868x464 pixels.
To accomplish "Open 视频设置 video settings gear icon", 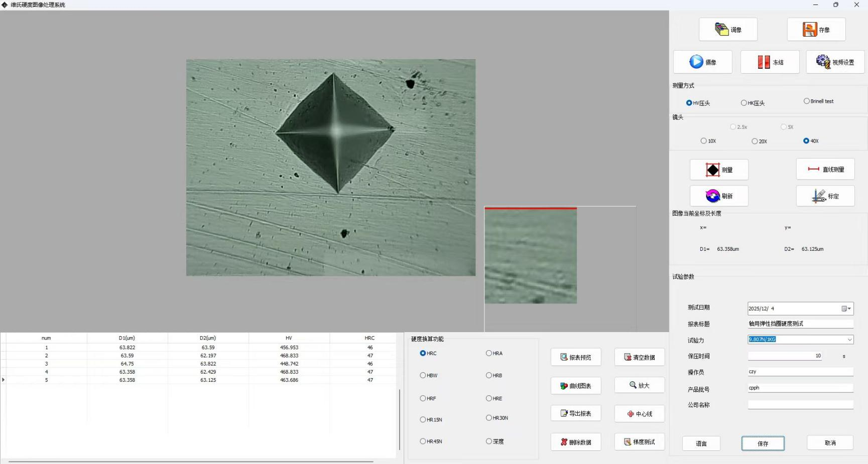I will pos(823,62).
